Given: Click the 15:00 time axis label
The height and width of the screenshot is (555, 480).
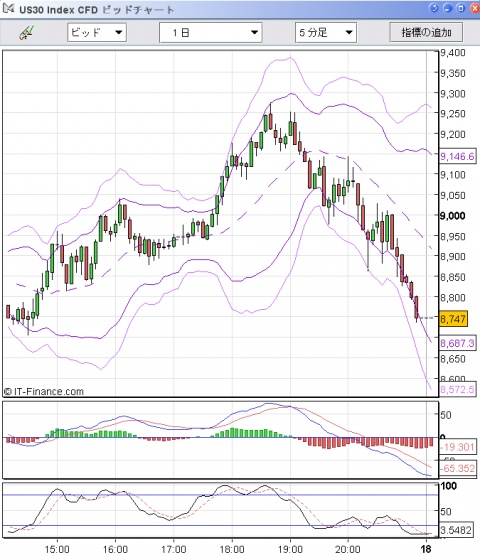Looking at the screenshot, I should pos(57,549).
